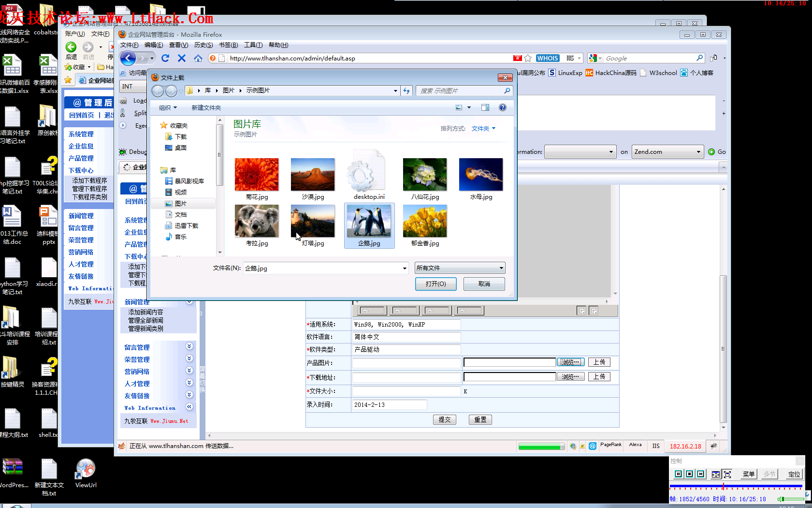Click 浏览 button for 产品图片
Screen dimensions: 812x508
570,362
